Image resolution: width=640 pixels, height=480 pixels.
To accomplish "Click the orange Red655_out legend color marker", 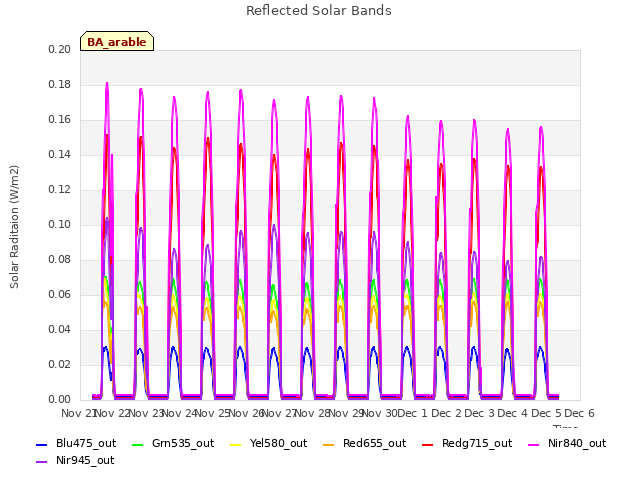I will (x=329, y=444).
